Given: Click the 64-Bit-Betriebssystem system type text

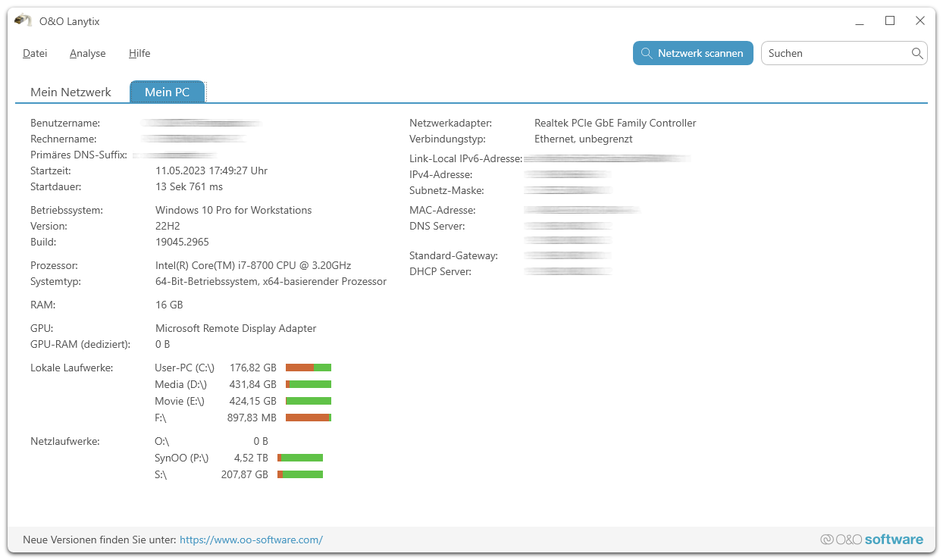Looking at the screenshot, I should pyautogui.click(x=271, y=281).
